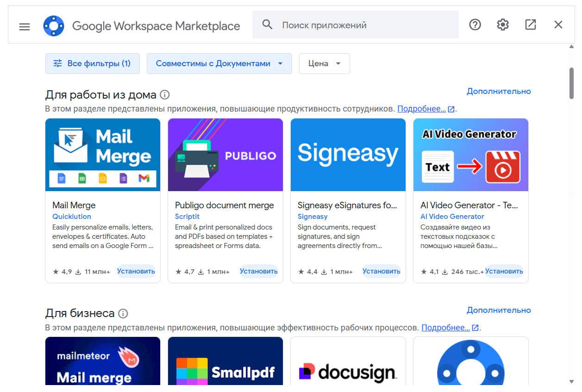The height and width of the screenshot is (392, 582).
Task: Click the external link icon after first Подробнее
Action: [x=451, y=109]
